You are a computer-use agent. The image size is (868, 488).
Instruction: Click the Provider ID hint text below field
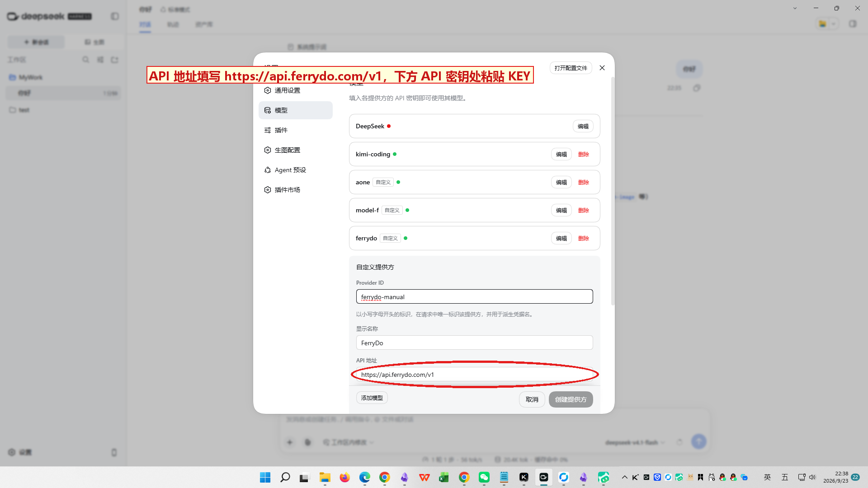(445, 314)
